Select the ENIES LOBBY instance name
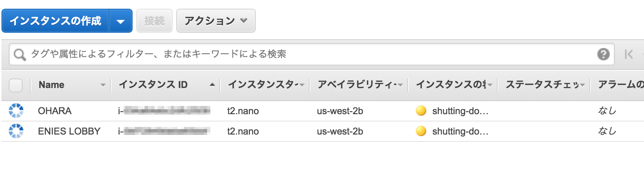Viewport: 644px width, 192px height. coord(69,131)
